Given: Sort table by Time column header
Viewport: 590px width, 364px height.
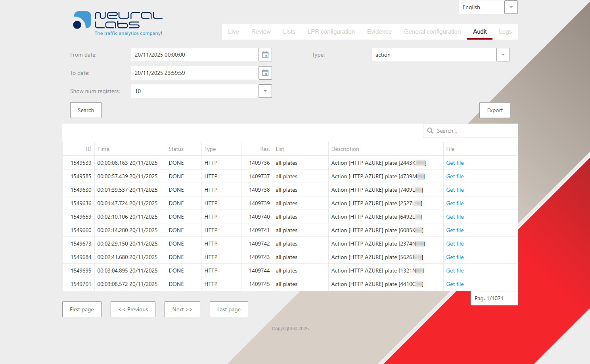Looking at the screenshot, I should pos(103,149).
